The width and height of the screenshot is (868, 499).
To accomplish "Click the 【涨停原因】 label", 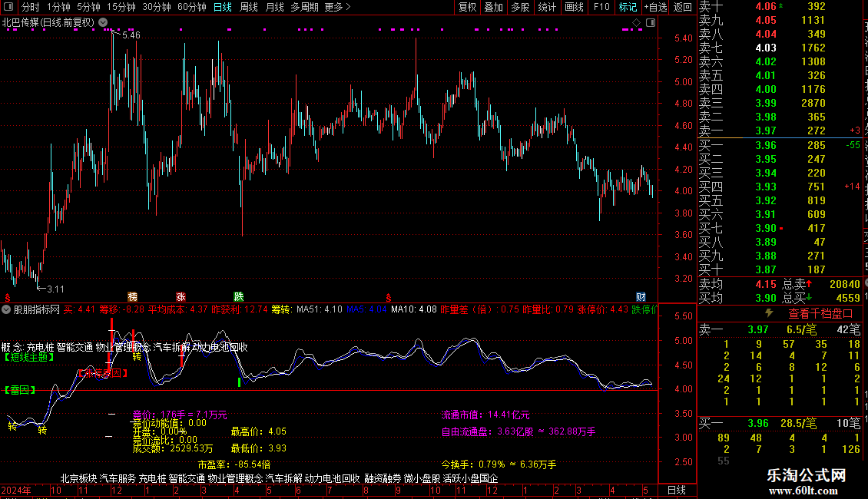I will (103, 373).
